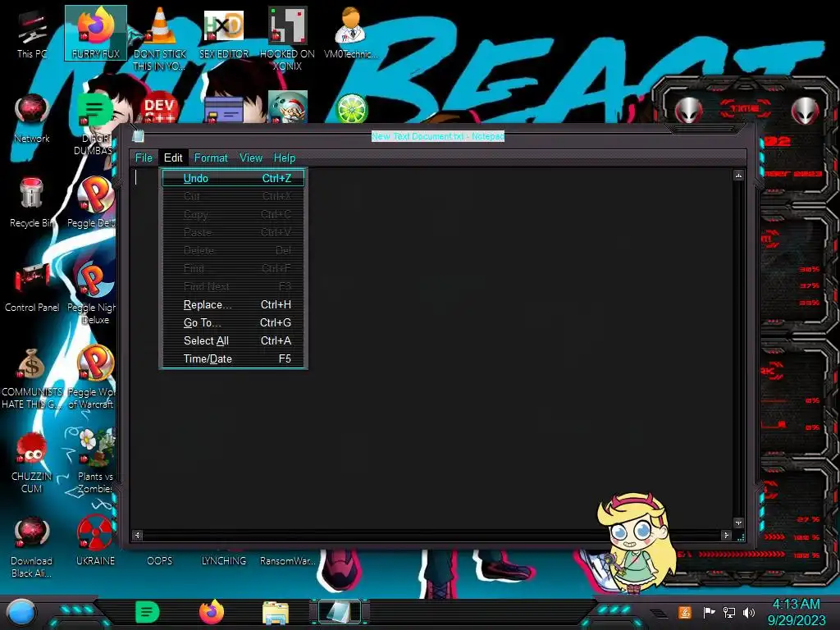Open the HOOKED ON XONIX desktop icon
This screenshot has height=630, width=840.
[287, 38]
